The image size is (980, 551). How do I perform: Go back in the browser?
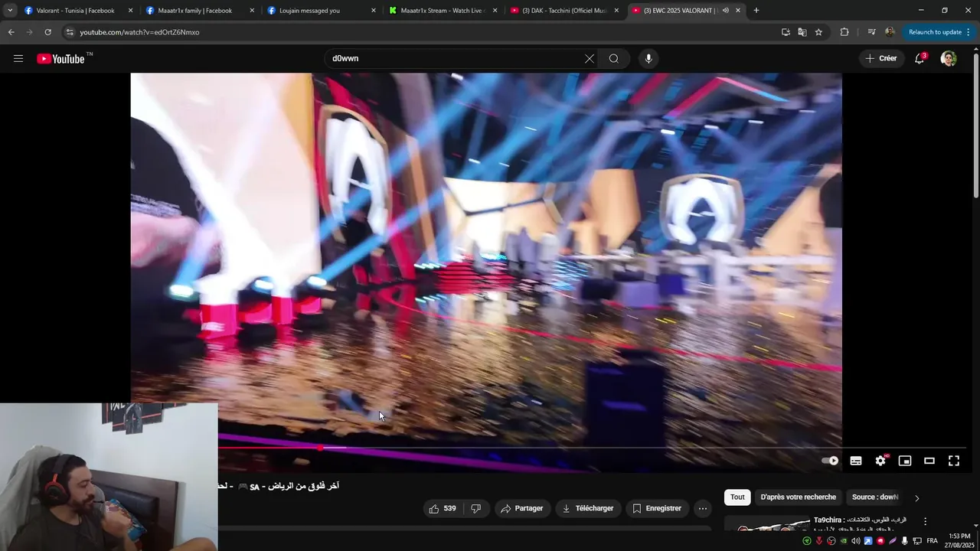coord(11,32)
